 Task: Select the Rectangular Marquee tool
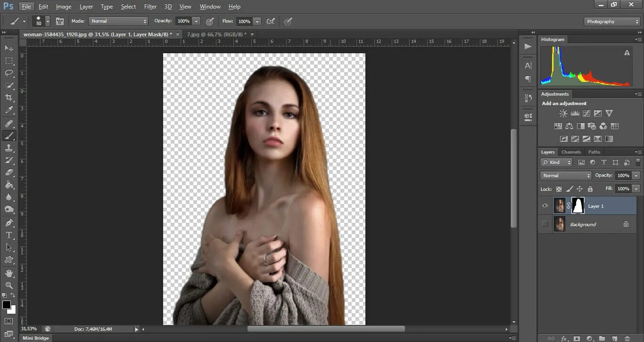[9, 61]
